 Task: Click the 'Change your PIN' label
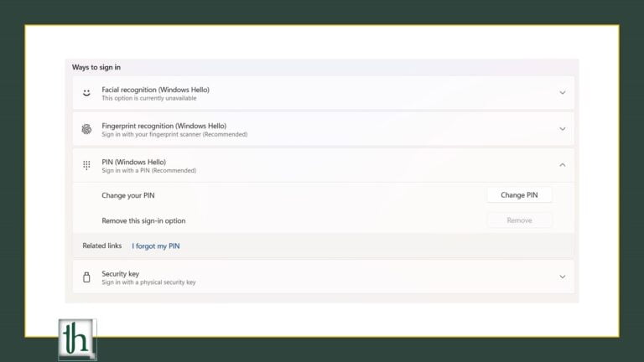coord(128,195)
